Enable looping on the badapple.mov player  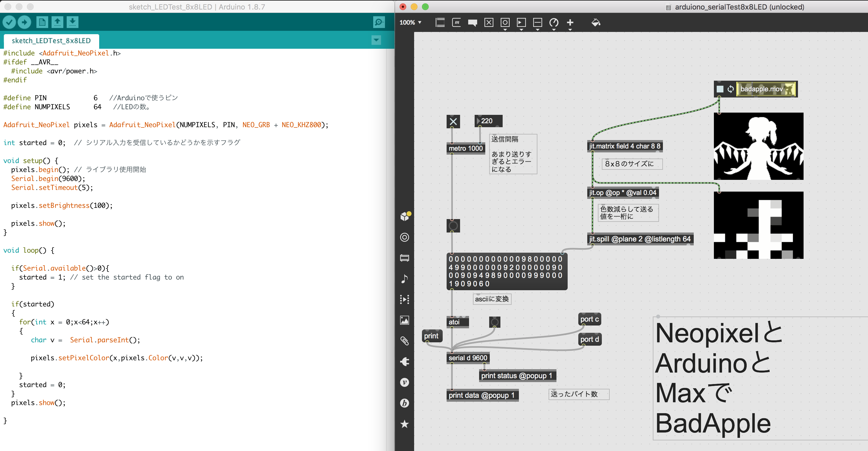[x=731, y=89]
